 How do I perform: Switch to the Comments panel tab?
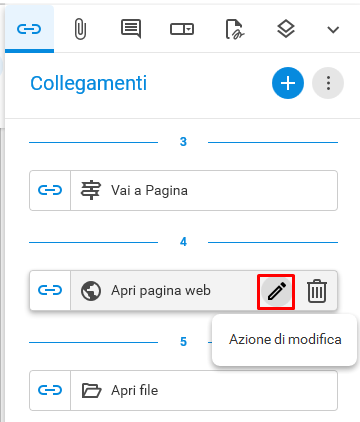131,29
